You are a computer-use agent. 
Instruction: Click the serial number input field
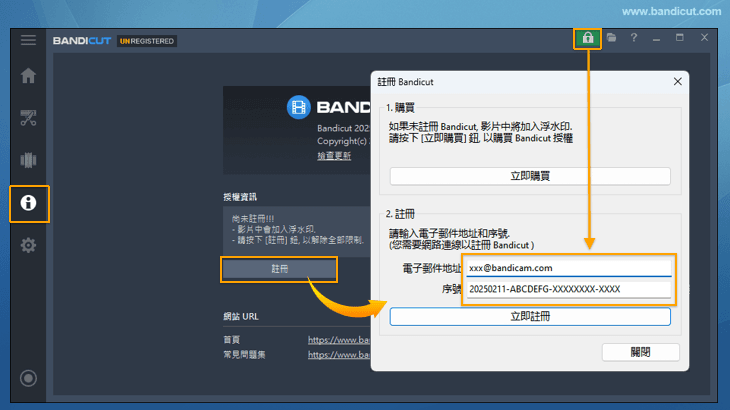click(x=568, y=289)
